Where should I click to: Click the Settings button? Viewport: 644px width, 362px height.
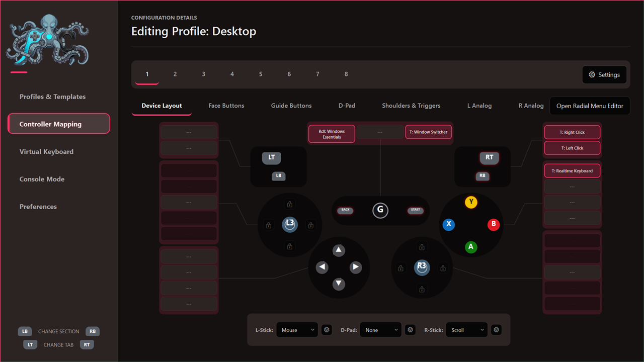[604, 74]
